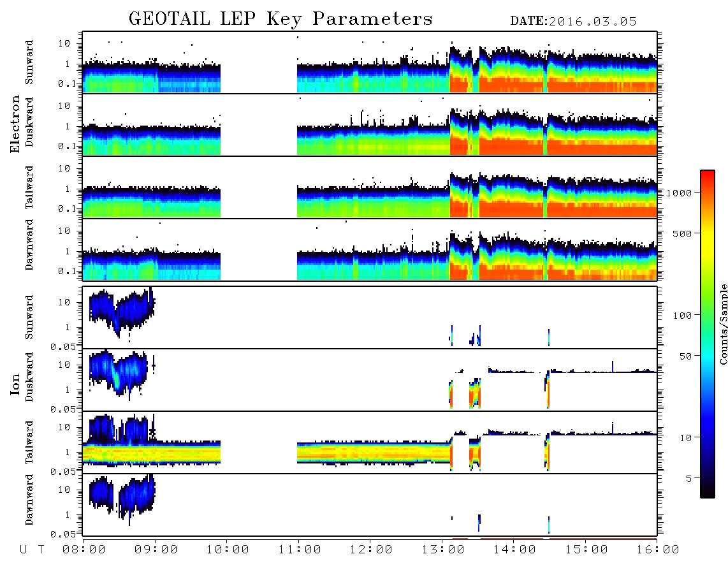This screenshot has width=728, height=561.
Task: Click the "16:00" time tick label
Action: point(658,550)
